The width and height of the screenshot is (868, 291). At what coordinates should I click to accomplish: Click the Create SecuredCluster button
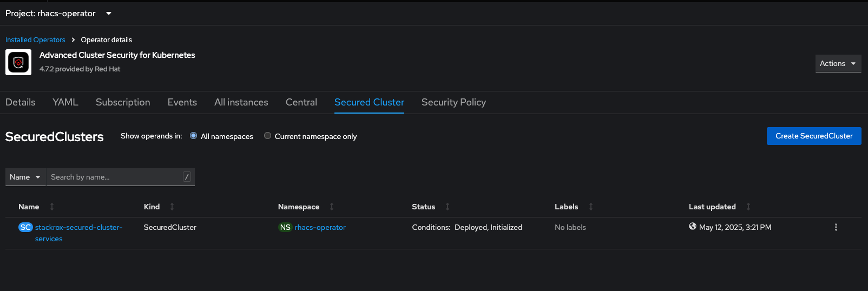tap(814, 136)
